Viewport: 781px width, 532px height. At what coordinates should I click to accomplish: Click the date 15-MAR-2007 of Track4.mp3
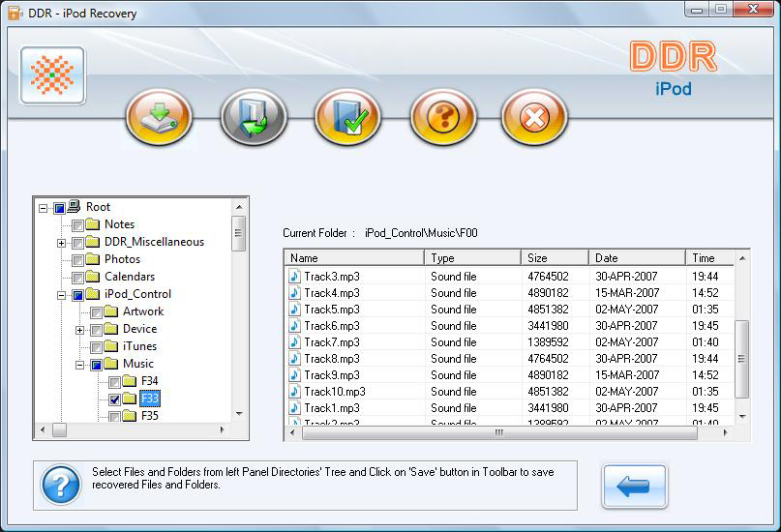(x=627, y=293)
